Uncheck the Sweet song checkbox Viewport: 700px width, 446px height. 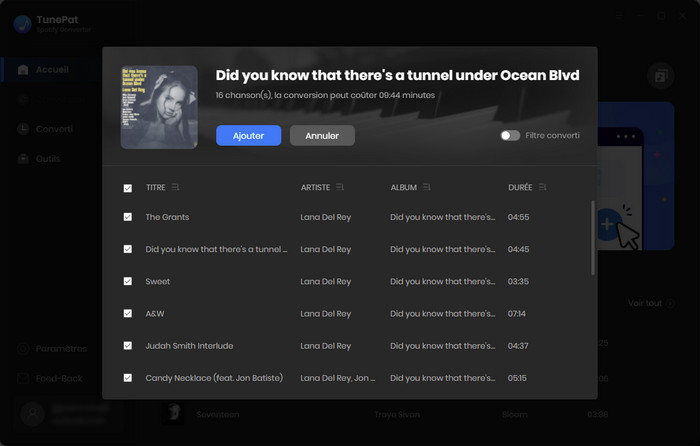128,281
